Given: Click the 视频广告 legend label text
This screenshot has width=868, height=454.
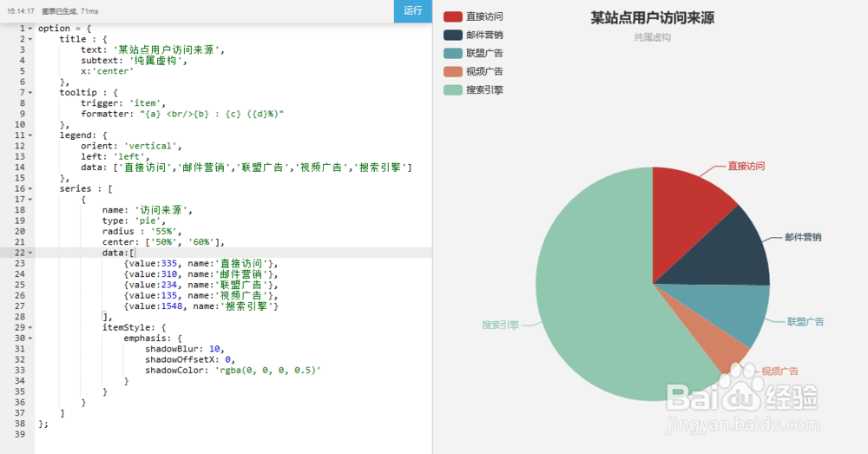Looking at the screenshot, I should (484, 71).
